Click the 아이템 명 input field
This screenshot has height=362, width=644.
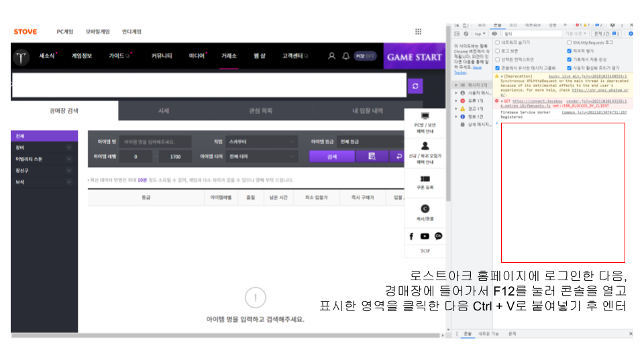[x=156, y=141]
